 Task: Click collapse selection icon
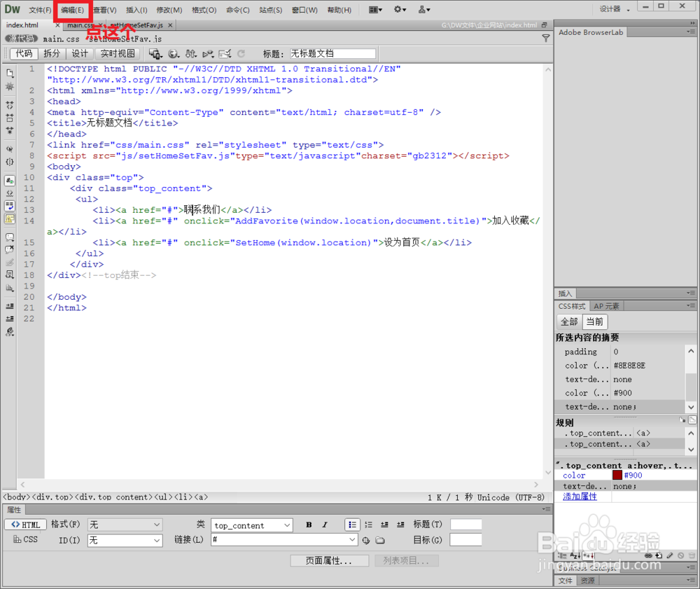[10, 118]
